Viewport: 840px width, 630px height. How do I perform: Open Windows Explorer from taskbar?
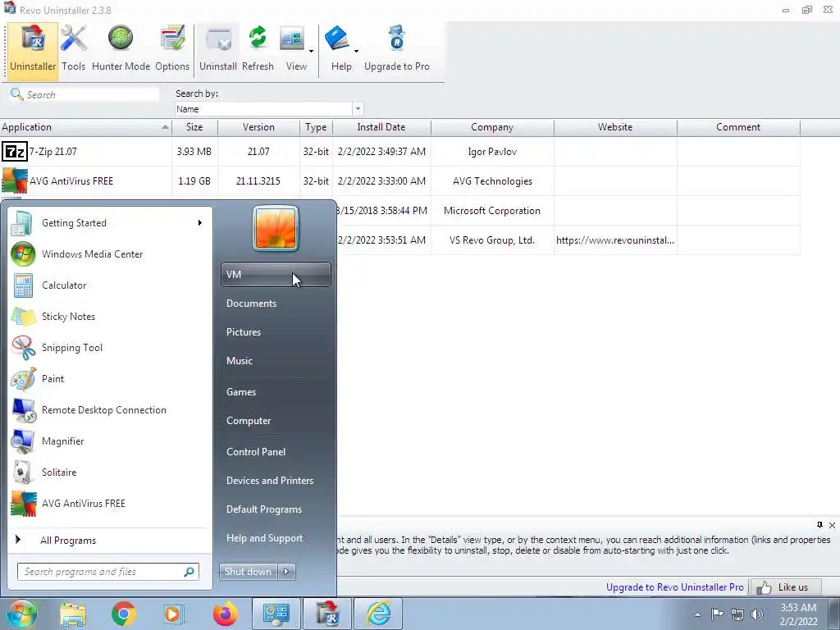click(73, 614)
